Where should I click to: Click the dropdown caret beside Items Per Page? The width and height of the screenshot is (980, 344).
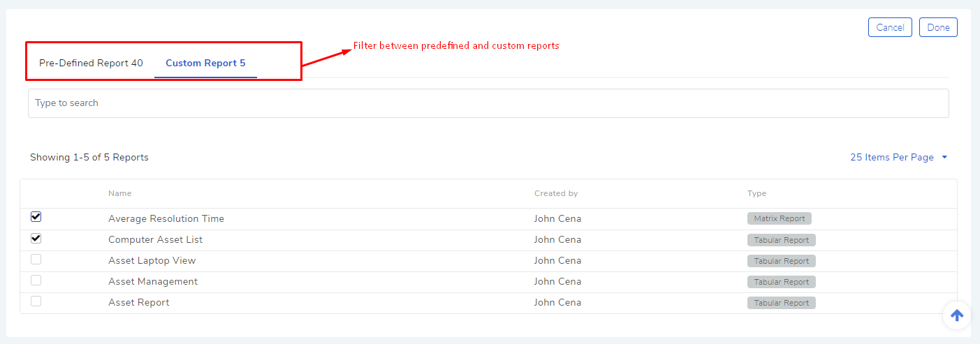tap(944, 158)
